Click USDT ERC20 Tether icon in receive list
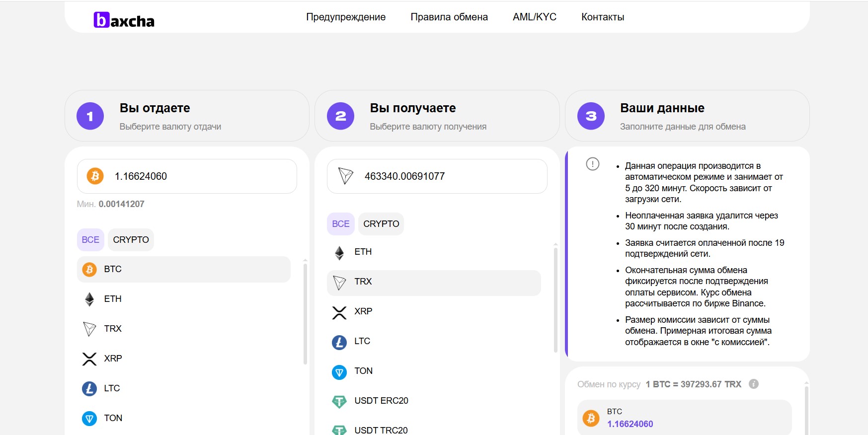Image resolution: width=868 pixels, height=435 pixels. coord(339,401)
